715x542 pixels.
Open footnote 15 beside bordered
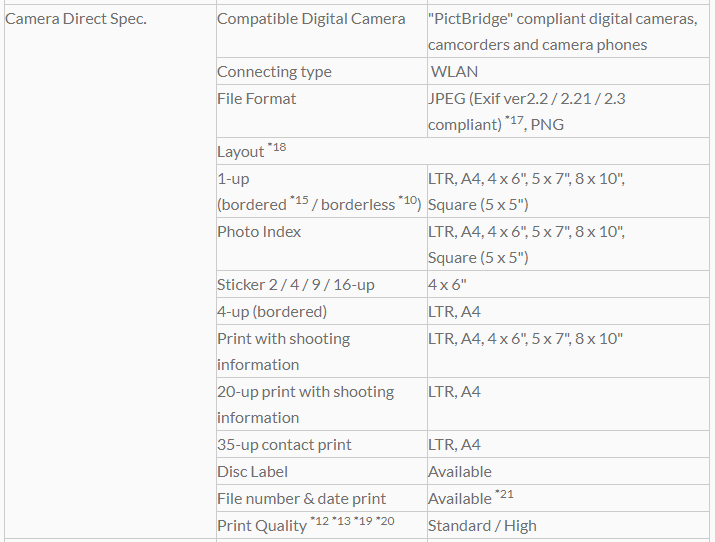click(x=299, y=201)
